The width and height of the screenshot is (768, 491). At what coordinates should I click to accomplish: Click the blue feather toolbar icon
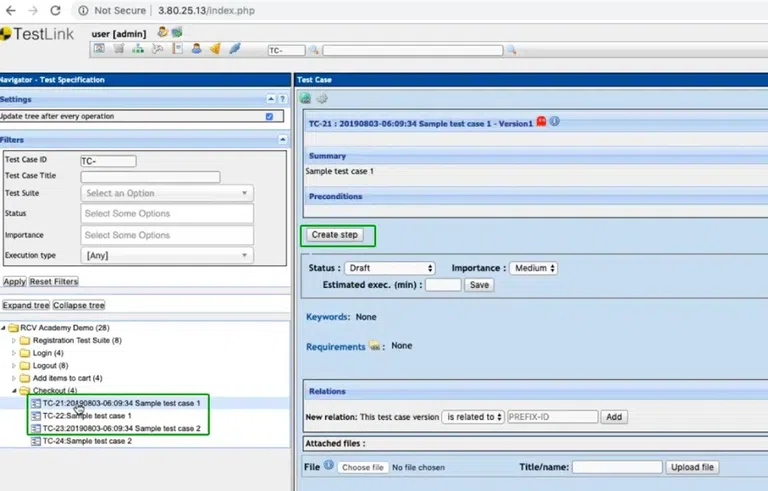(235, 49)
